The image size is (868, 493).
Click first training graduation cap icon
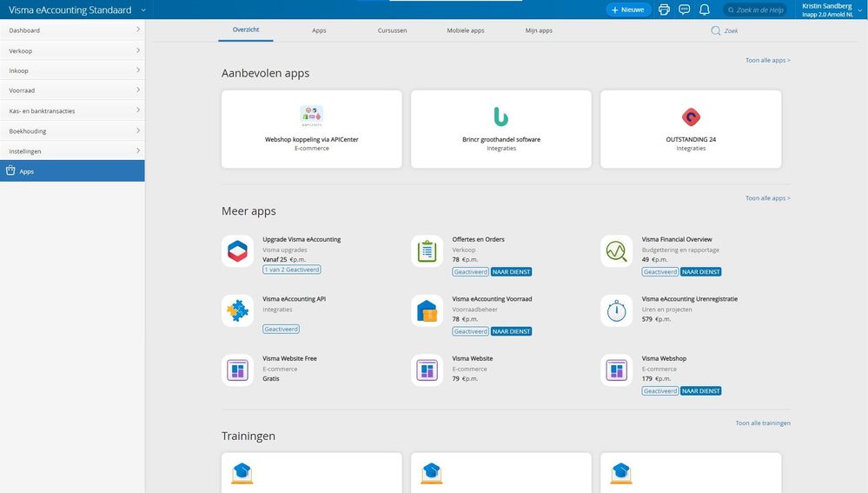[242, 473]
